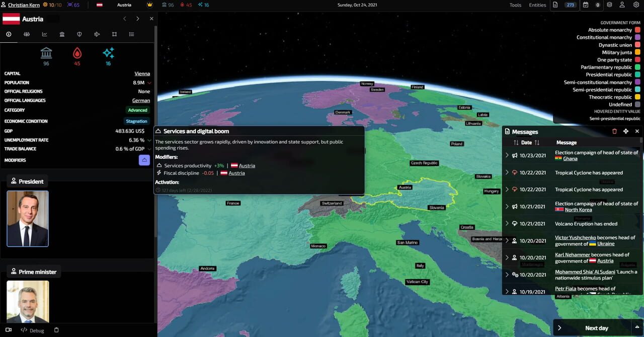
Task: Open the demographics tab with people icon
Action: coord(27,34)
